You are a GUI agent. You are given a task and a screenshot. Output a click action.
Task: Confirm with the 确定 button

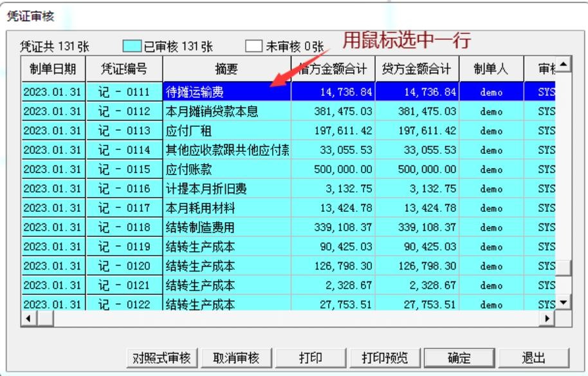point(459,358)
